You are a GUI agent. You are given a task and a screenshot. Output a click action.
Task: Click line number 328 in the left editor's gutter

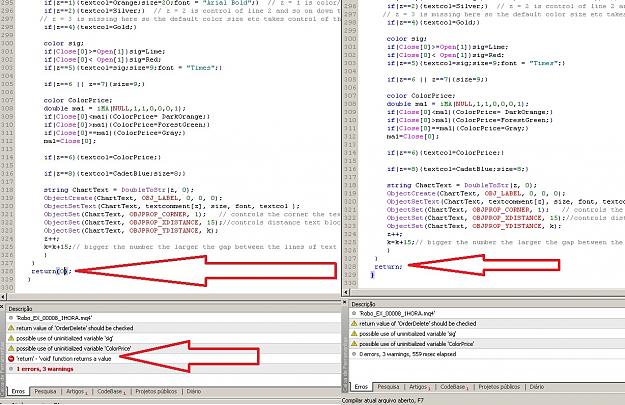pos(7,271)
